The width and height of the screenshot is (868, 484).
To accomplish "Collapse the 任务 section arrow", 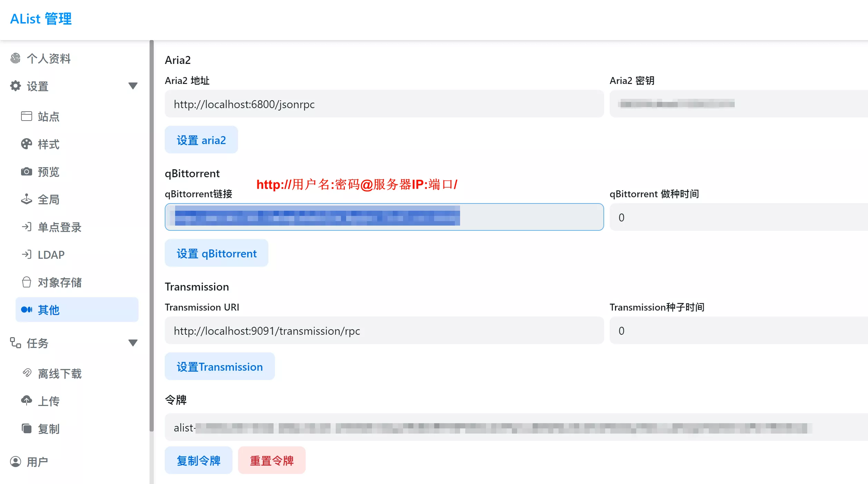I will click(x=133, y=343).
